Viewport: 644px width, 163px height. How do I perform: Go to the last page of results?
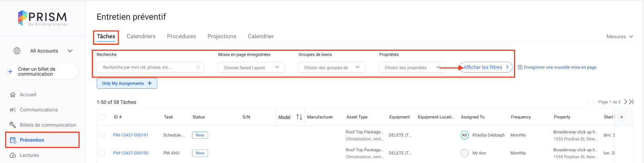631,102
